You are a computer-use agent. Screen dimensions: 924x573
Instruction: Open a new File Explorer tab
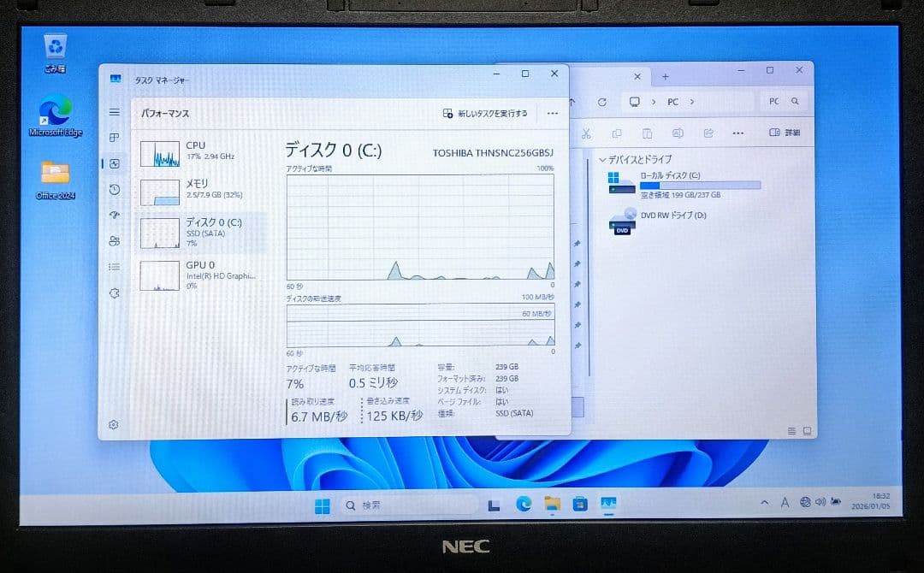tap(665, 75)
